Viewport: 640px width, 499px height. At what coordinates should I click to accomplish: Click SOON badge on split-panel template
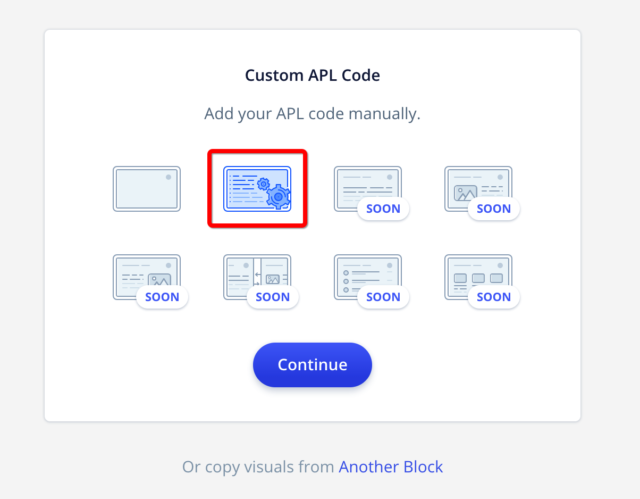[x=273, y=297]
